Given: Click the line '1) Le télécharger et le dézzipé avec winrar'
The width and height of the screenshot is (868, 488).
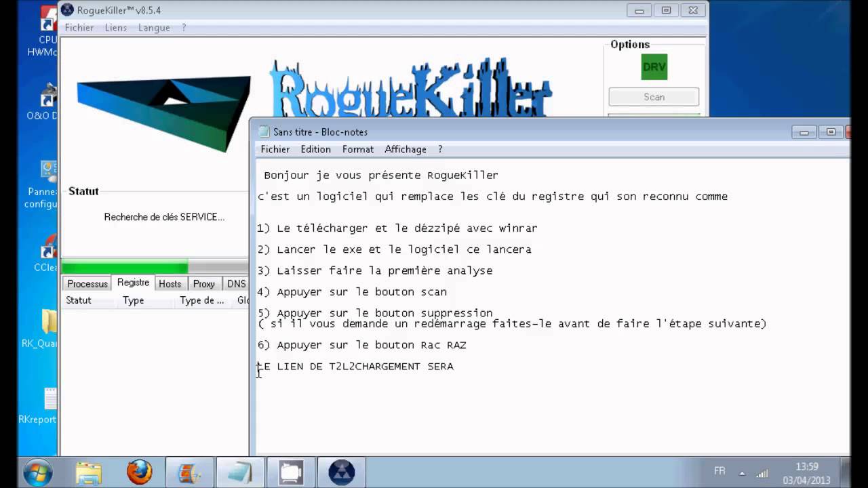Looking at the screenshot, I should click(397, 228).
